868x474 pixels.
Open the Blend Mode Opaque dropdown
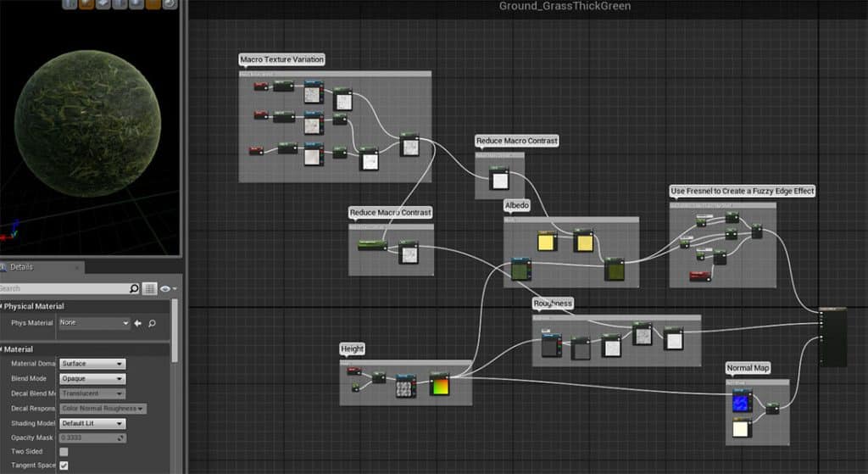92,378
